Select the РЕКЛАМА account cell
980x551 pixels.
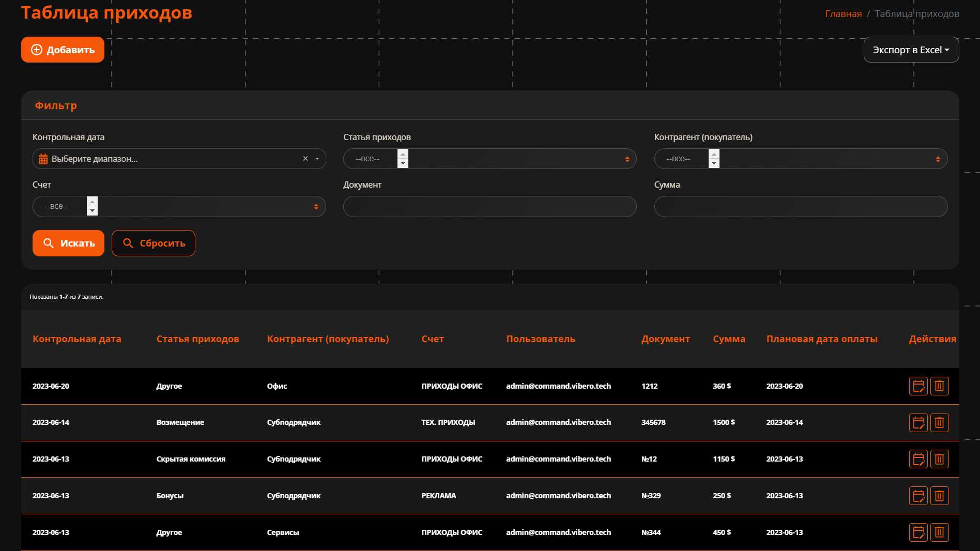tap(439, 496)
